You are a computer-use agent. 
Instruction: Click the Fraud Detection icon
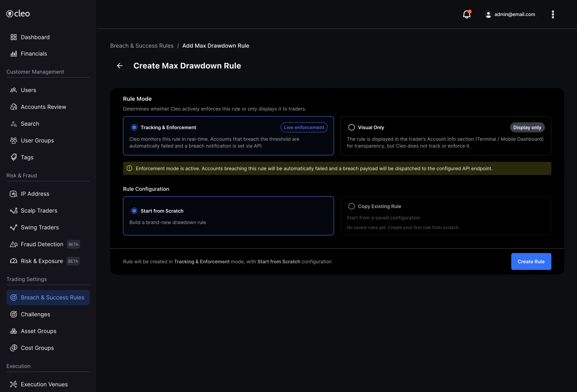(14, 244)
